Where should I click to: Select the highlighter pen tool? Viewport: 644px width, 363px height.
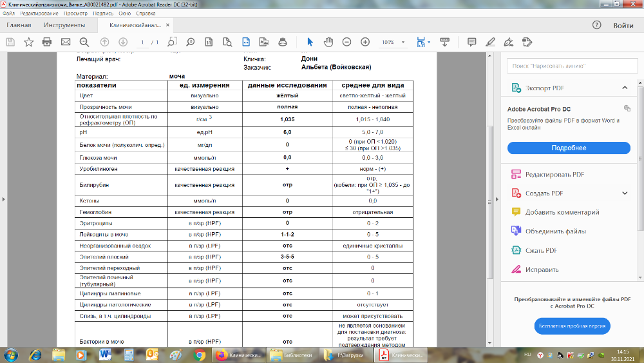[x=490, y=42]
